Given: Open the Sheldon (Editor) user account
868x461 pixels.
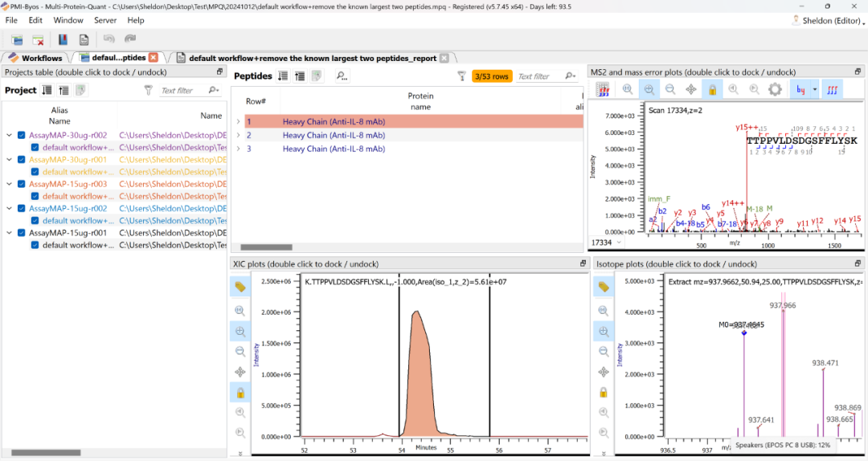Looking at the screenshot, I should tap(831, 21).
